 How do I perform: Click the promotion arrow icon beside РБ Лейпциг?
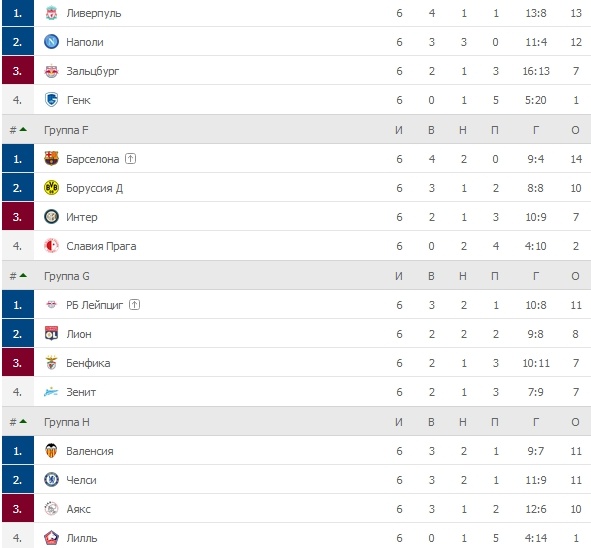pos(135,305)
